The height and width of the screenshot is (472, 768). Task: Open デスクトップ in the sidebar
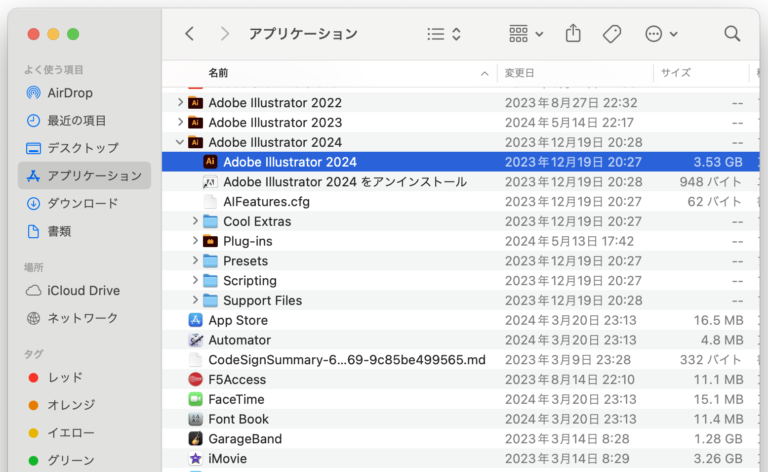[x=84, y=148]
